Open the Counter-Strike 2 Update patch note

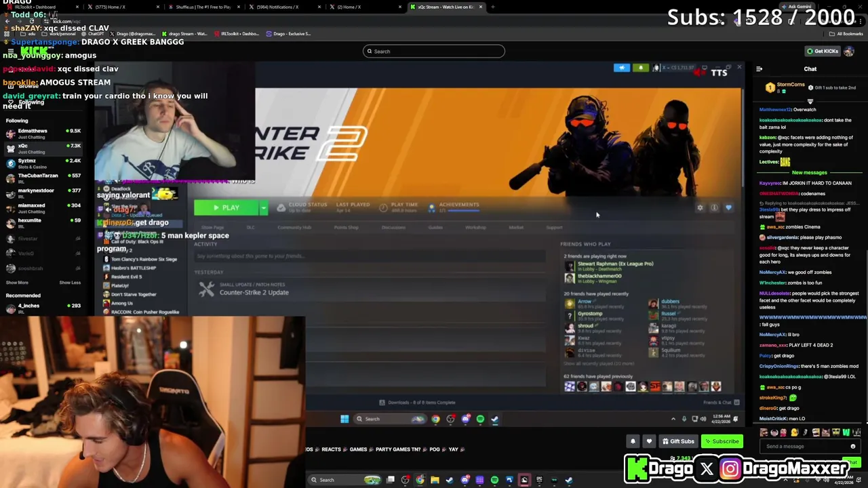pyautogui.click(x=254, y=293)
